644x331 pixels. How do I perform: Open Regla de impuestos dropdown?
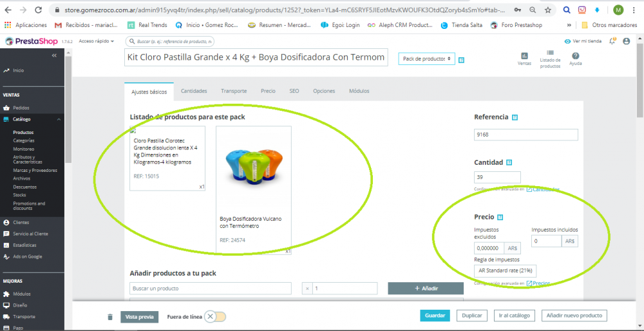pos(505,271)
